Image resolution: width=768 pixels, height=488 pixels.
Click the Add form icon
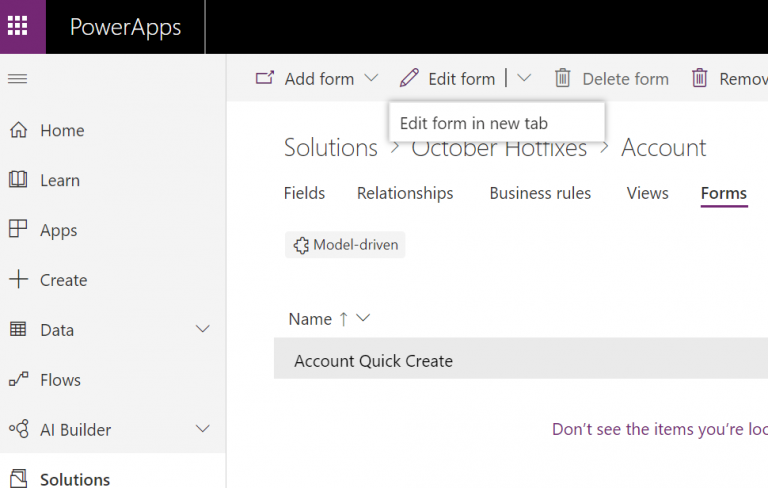(x=265, y=78)
